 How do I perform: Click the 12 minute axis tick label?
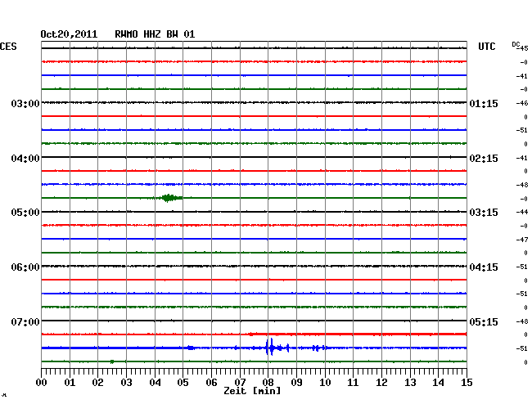click(381, 383)
